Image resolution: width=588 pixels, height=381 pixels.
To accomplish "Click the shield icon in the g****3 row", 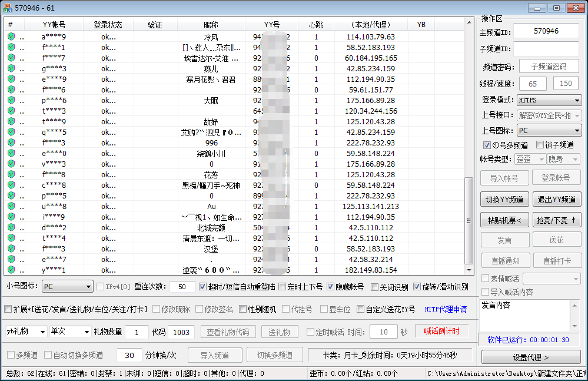I will pyautogui.click(x=11, y=68).
